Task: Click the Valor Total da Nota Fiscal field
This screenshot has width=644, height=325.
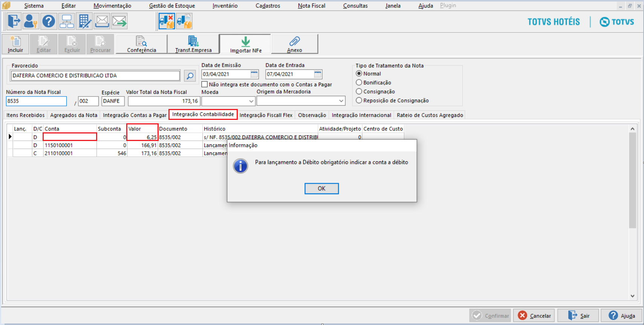Action: point(164,101)
